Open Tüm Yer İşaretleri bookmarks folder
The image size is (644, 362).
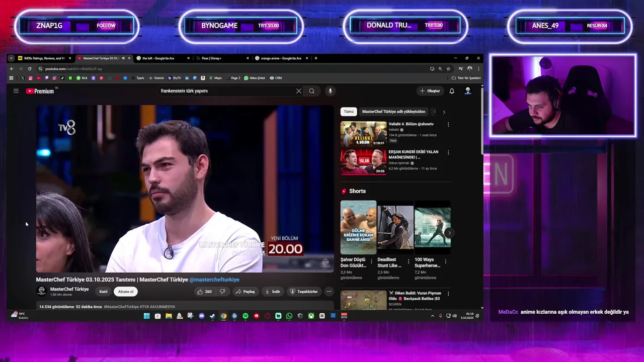pyautogui.click(x=466, y=78)
